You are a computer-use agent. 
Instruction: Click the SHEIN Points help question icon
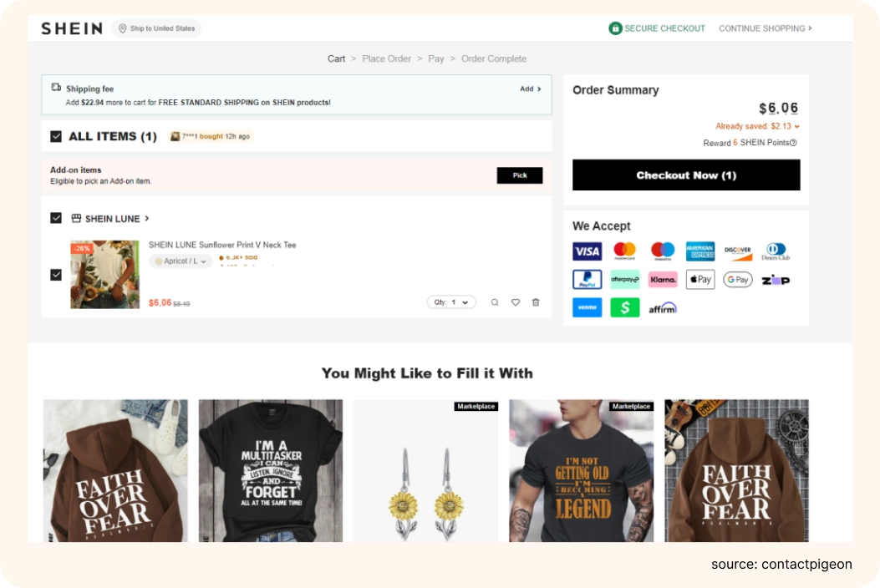coord(793,143)
